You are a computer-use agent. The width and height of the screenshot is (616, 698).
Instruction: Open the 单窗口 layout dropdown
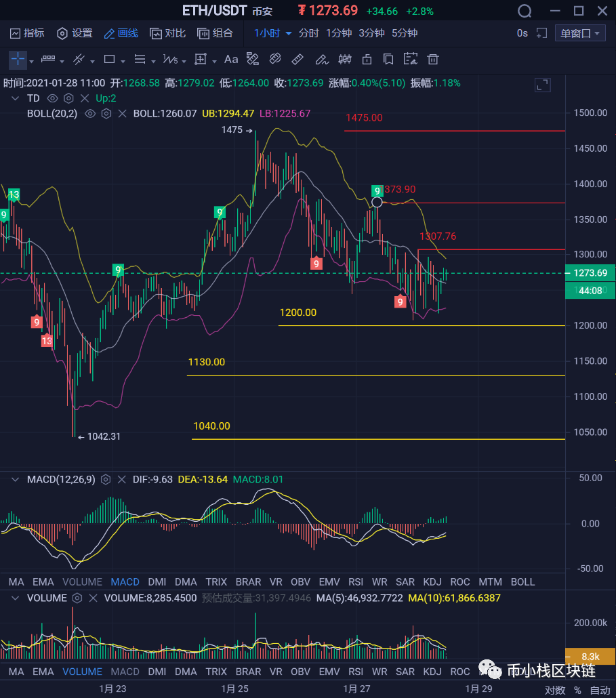click(x=579, y=33)
